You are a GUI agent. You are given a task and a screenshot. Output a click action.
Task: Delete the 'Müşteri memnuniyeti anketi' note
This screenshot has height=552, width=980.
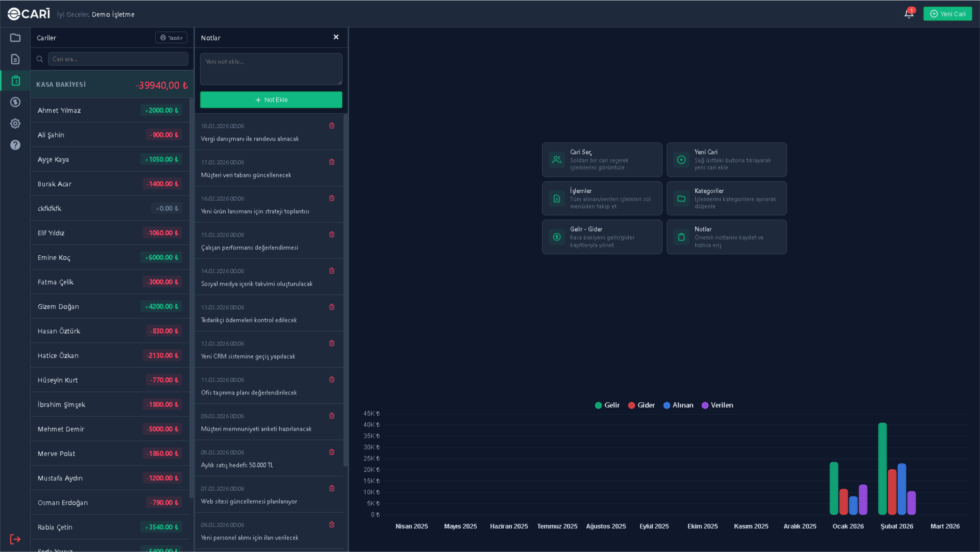click(332, 416)
